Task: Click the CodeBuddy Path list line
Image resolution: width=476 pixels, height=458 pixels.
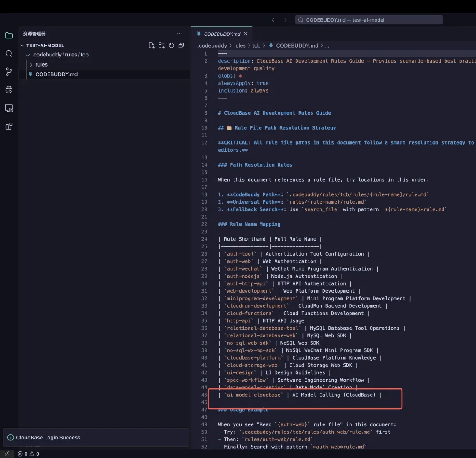Action: (x=324, y=195)
